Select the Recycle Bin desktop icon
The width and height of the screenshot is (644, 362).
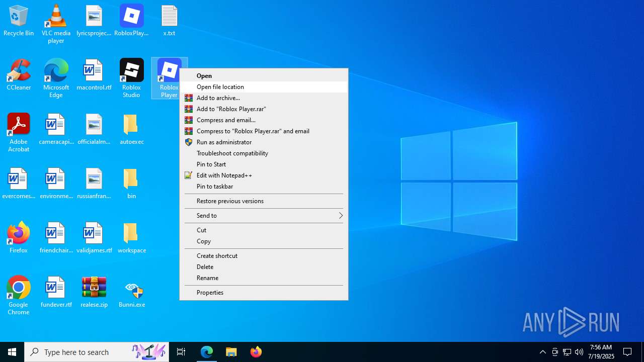point(19,21)
